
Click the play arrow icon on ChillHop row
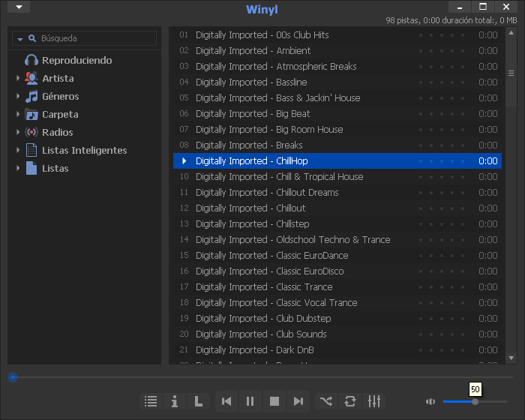(x=184, y=160)
